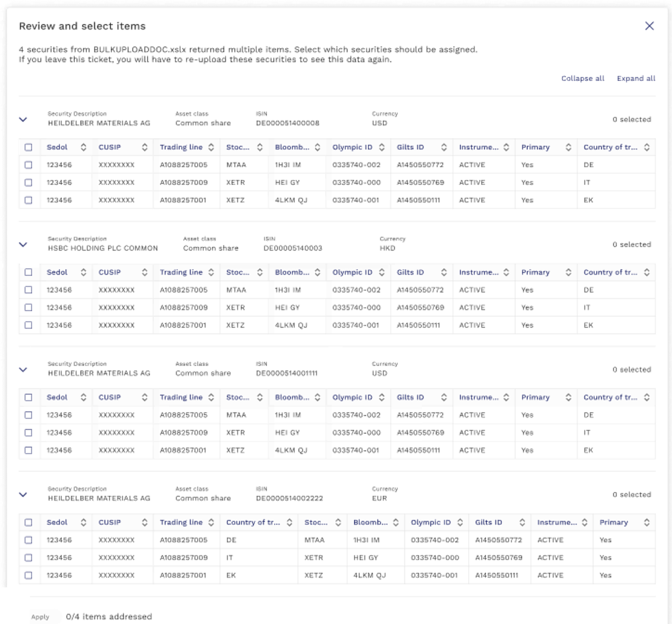Click Gilts ID header in EUR table
The image size is (672, 624).
(x=489, y=522)
